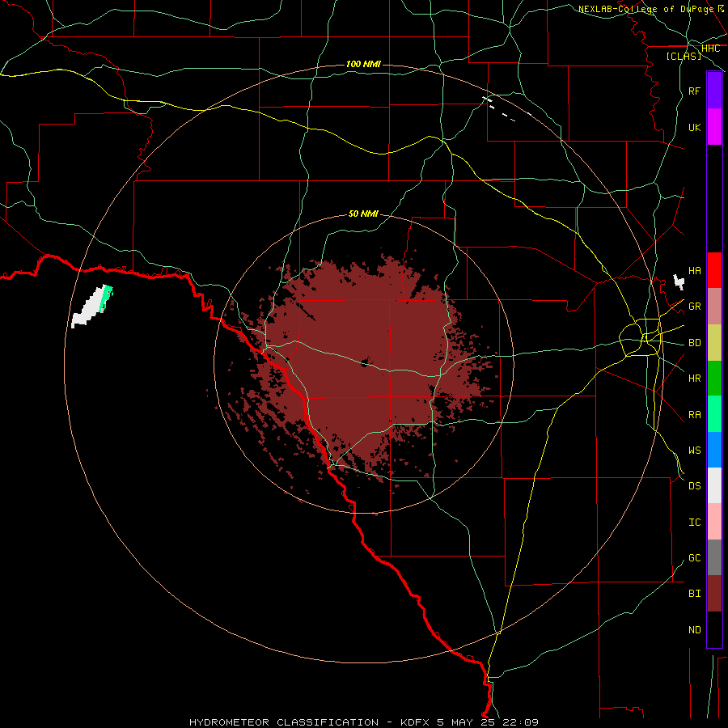Click the red HA legend swatch
Screen dimensions: 728x728
714,270
